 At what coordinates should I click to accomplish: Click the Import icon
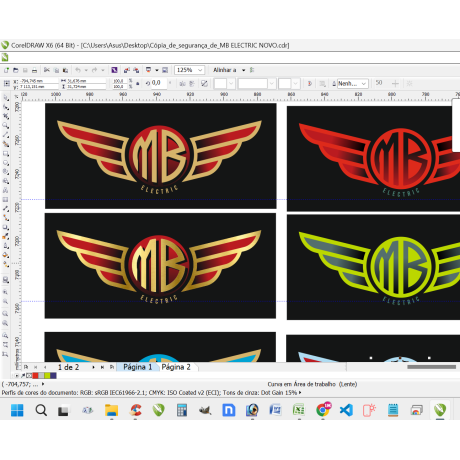[127, 70]
